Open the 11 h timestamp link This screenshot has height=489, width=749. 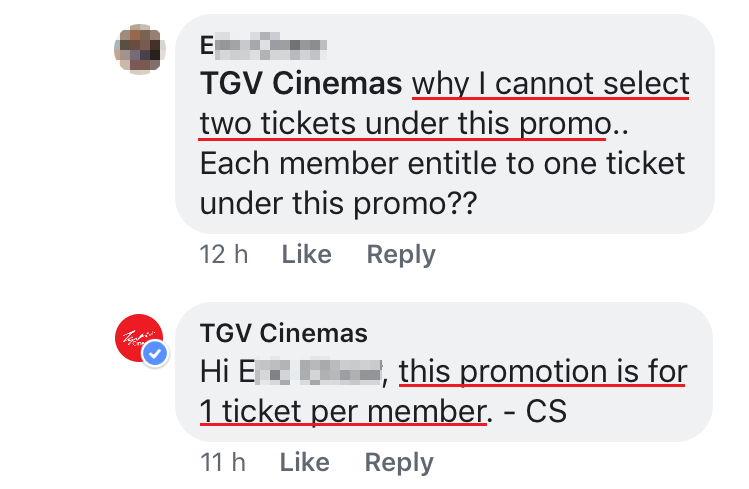[223, 462]
